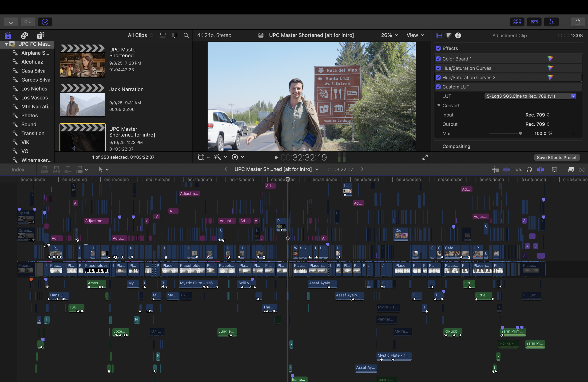Open the viewer View menu

[x=415, y=35]
